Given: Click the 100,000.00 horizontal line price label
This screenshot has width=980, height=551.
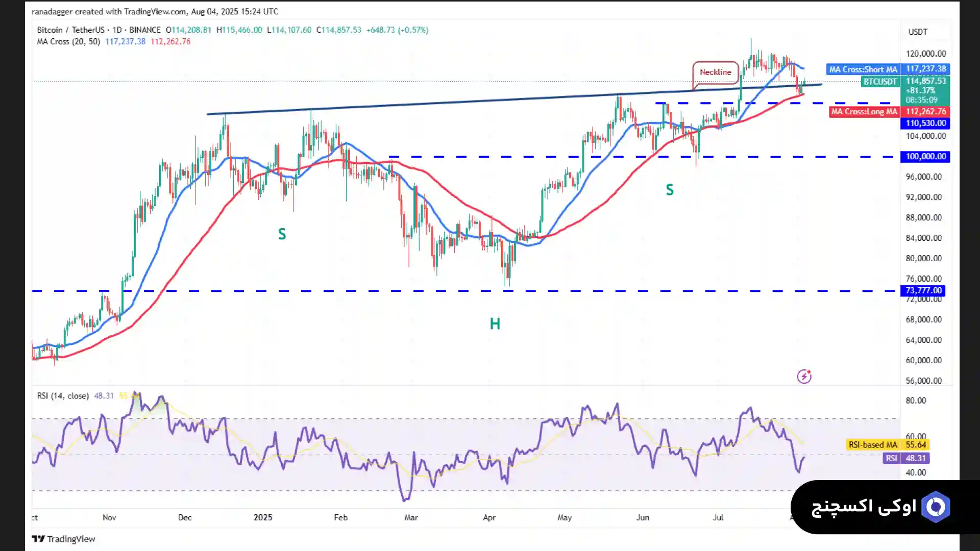Looking at the screenshot, I should (x=925, y=157).
